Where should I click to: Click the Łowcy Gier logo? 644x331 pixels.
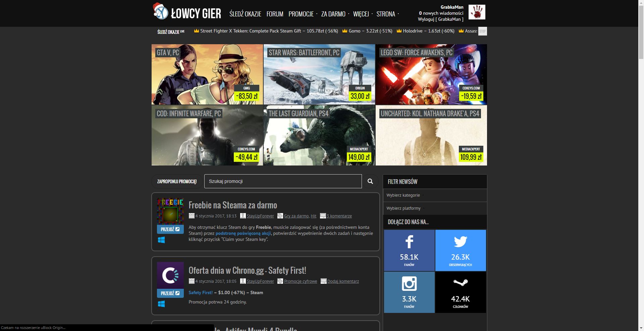coord(187,13)
